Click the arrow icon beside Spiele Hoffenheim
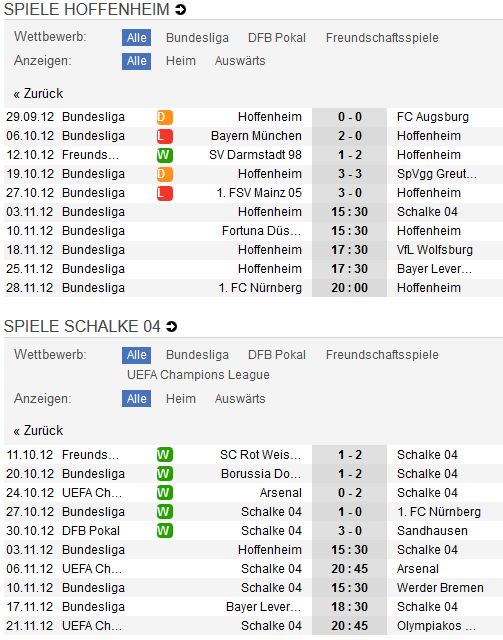Screen dimensions: 503x640 click(180, 9)
